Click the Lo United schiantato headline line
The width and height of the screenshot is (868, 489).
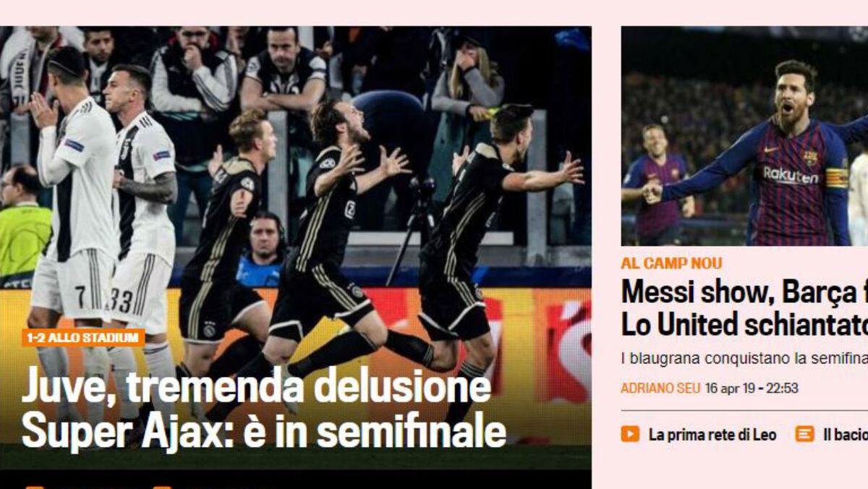point(744,324)
